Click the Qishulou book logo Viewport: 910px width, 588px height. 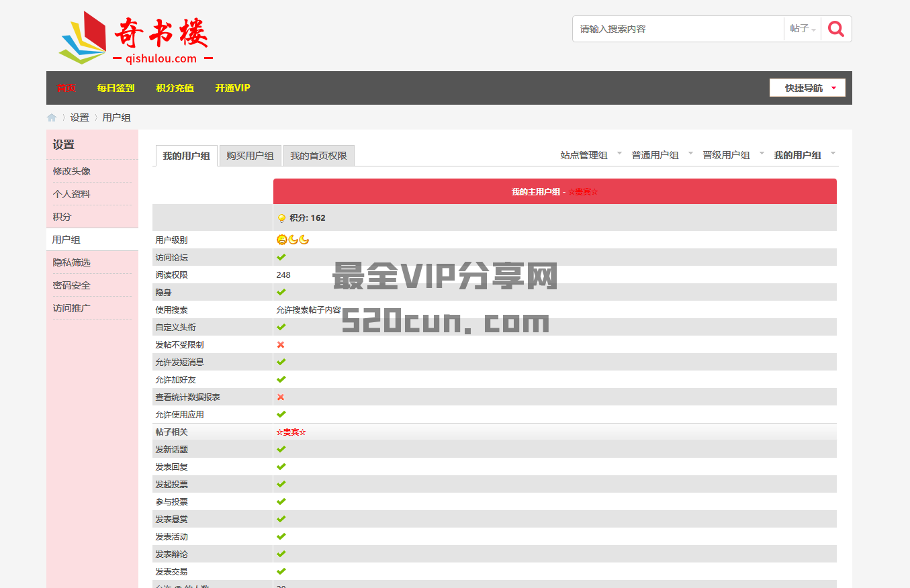tap(136, 38)
